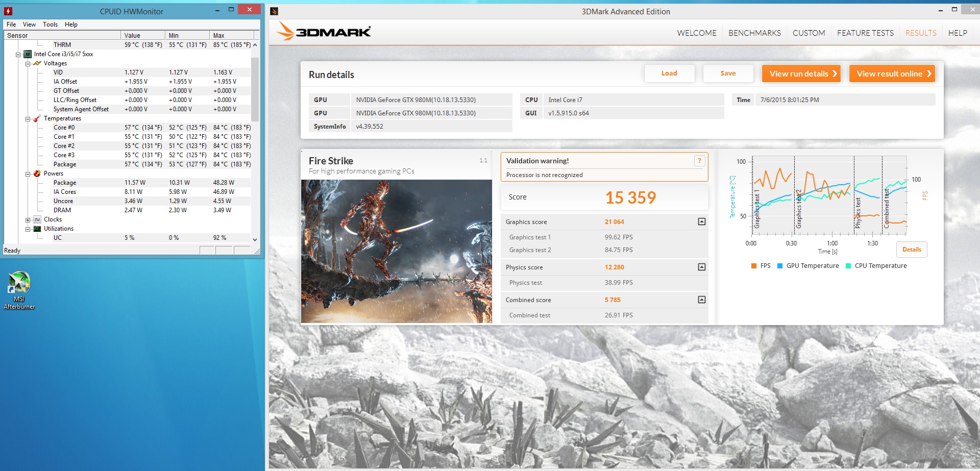Click the Sensor column header
The image size is (980, 471).
[63, 35]
